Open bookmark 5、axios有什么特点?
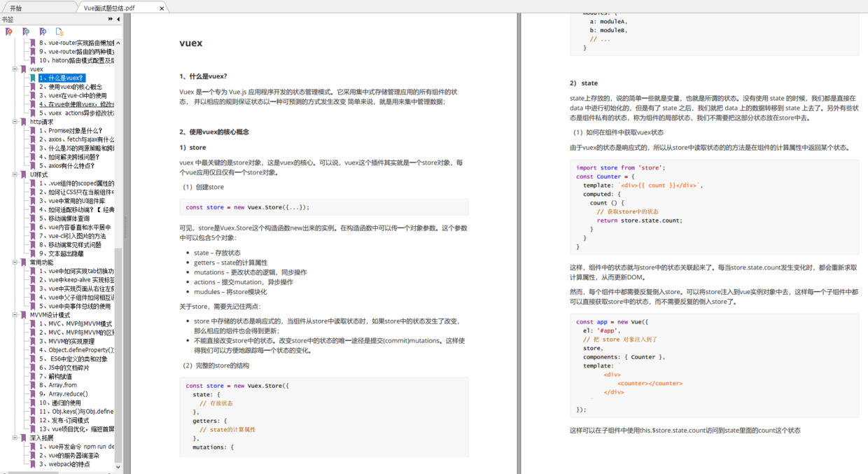The image size is (868, 474). click(67, 166)
